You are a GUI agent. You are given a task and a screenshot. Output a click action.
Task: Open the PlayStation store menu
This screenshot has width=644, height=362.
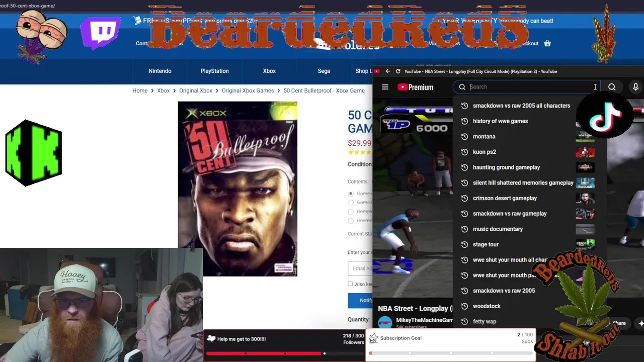click(x=215, y=71)
